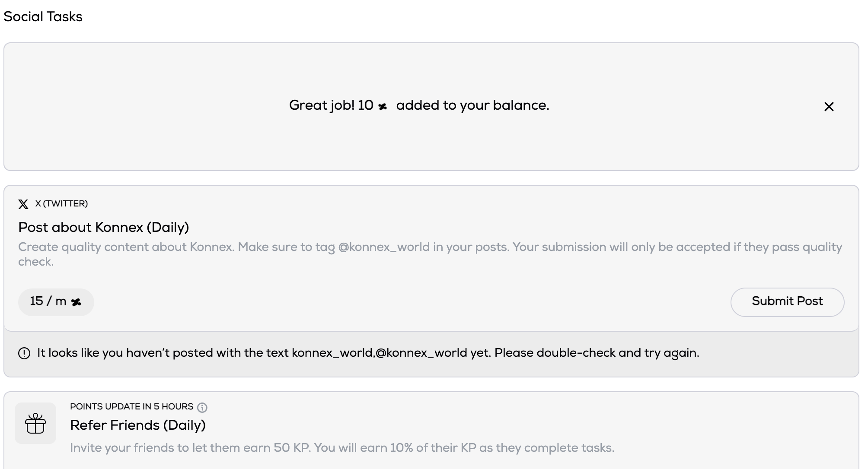Image resolution: width=868 pixels, height=469 pixels.
Task: Click the KP icon in 15 / m badge
Action: point(76,302)
